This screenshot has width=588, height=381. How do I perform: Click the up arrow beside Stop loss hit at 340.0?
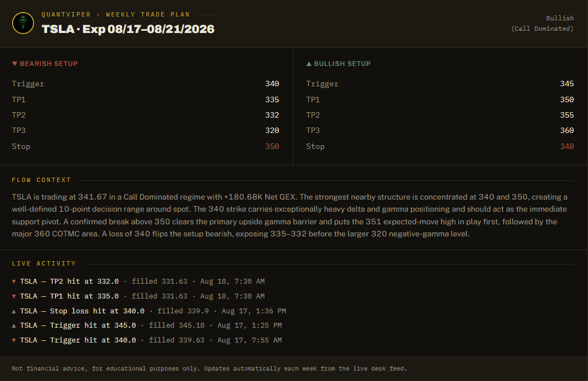tap(14, 311)
